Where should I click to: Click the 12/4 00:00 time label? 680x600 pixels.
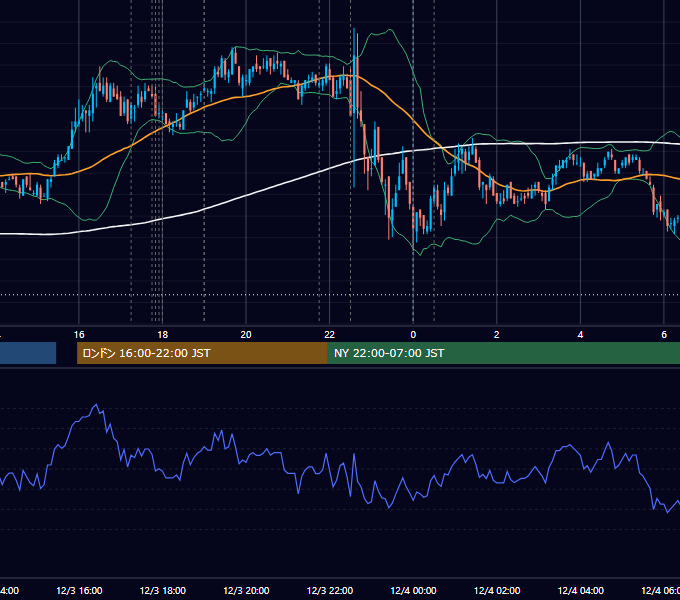(x=413, y=590)
